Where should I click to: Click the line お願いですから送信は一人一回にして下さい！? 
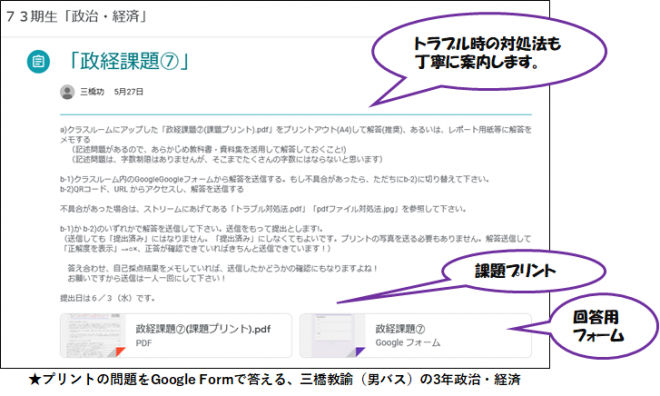coord(146,279)
